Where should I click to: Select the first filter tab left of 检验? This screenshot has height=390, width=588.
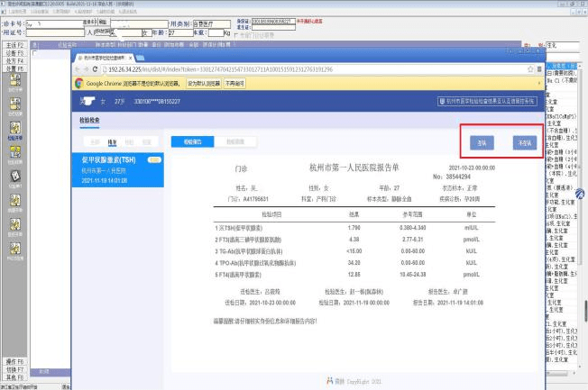coord(95,142)
